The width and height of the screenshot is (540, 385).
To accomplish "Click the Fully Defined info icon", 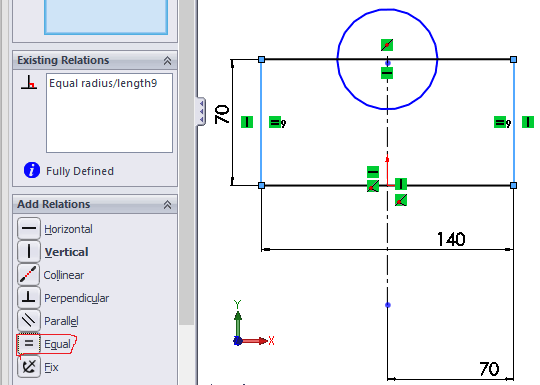I will [x=32, y=170].
